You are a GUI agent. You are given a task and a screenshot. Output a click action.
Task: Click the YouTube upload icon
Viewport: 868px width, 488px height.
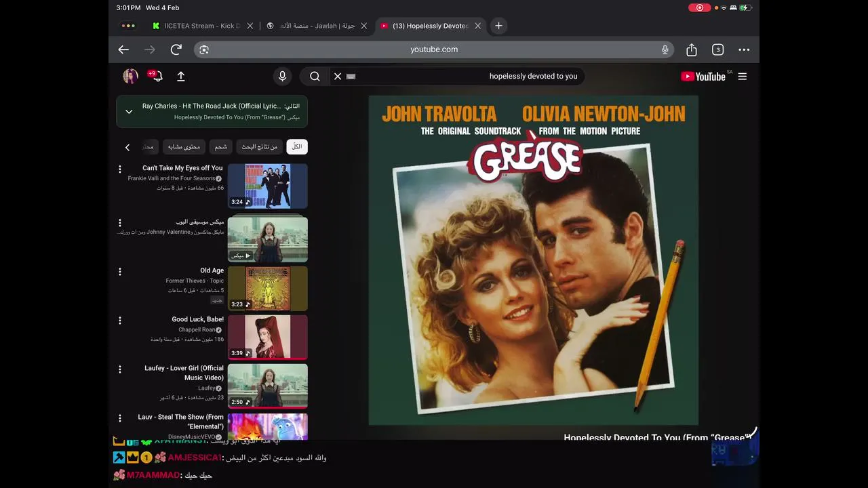tap(181, 77)
